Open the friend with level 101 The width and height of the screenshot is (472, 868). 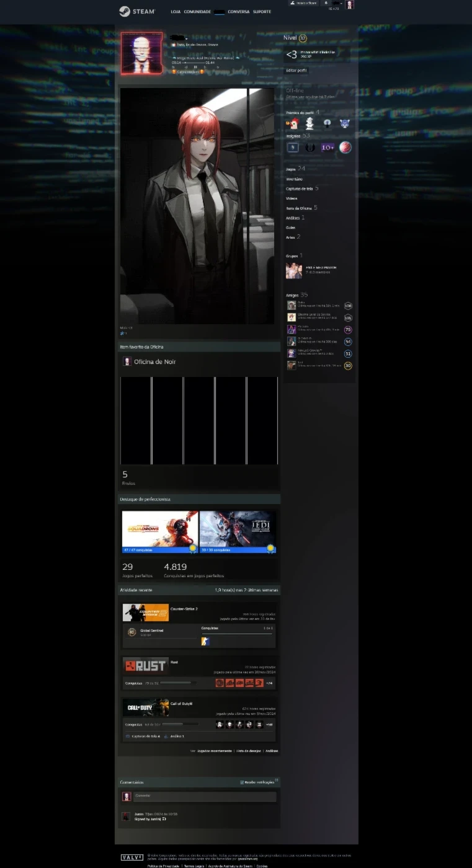point(320,317)
